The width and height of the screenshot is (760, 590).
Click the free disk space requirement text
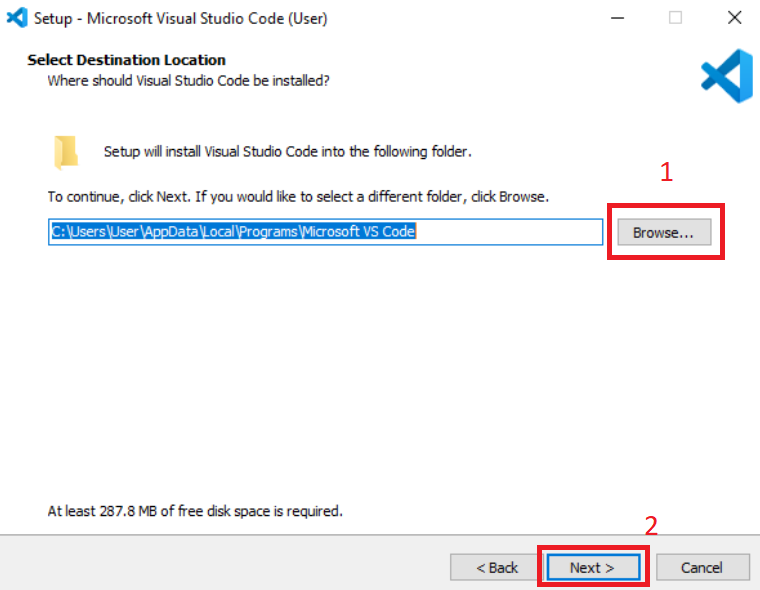[195, 511]
